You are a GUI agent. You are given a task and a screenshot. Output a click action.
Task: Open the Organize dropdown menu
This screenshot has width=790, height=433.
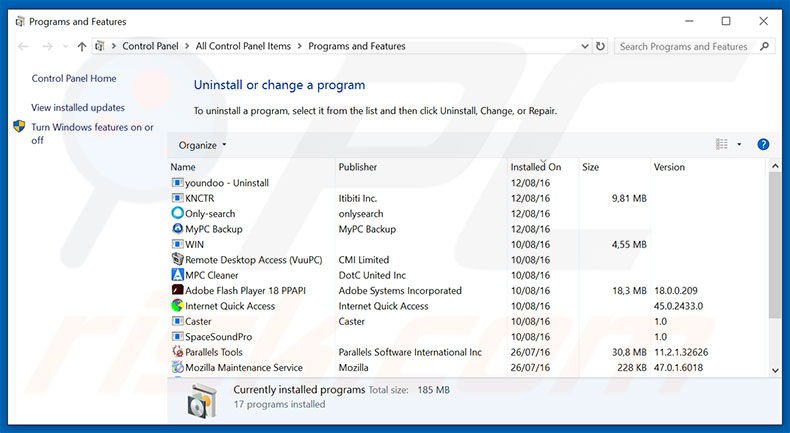203,145
